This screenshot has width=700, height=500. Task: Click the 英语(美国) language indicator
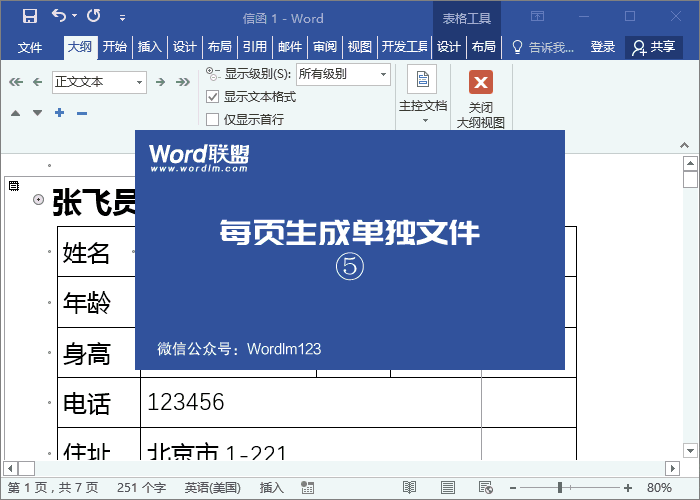[212, 488]
